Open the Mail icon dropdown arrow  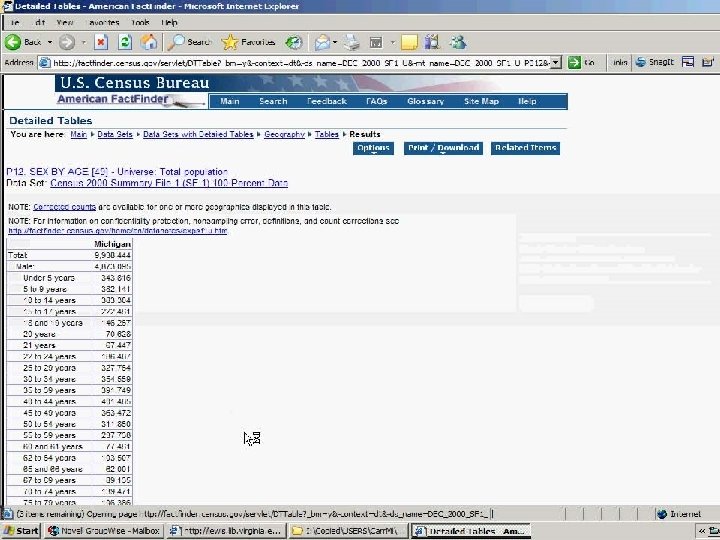tap(335, 42)
